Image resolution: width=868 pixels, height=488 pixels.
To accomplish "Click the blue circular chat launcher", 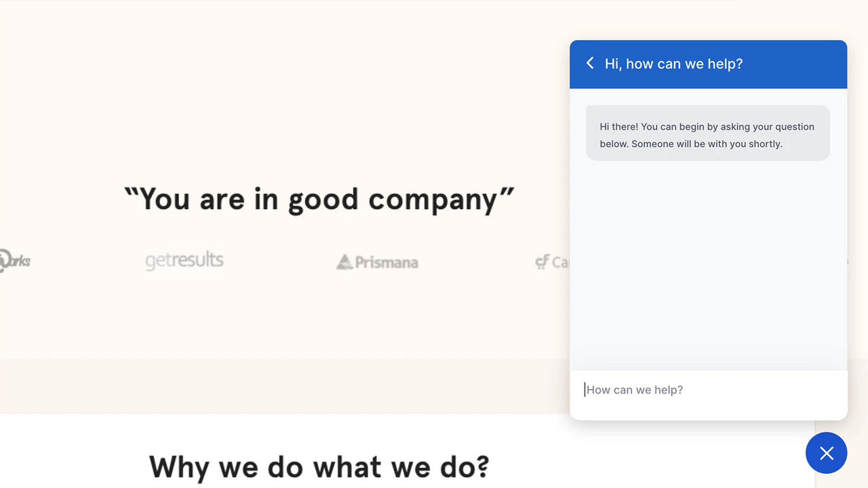I will (x=826, y=453).
